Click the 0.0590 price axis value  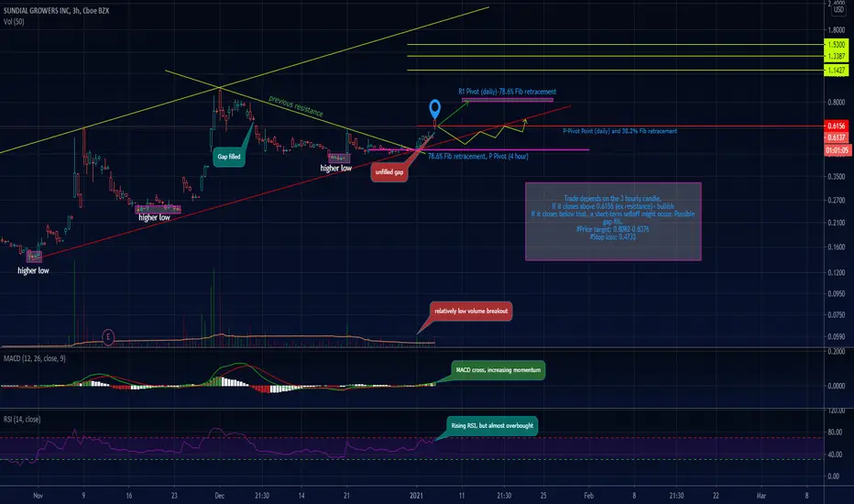836,336
